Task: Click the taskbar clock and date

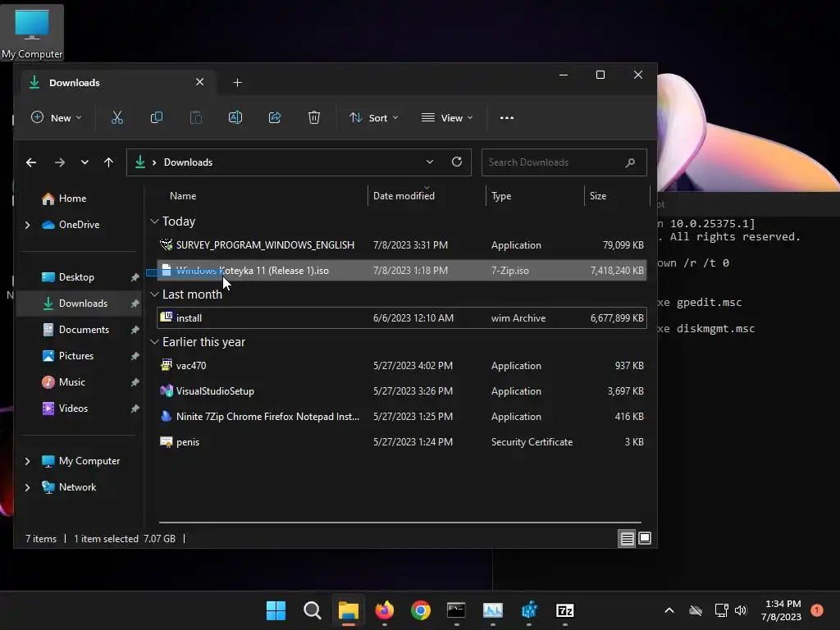Action: (783, 610)
